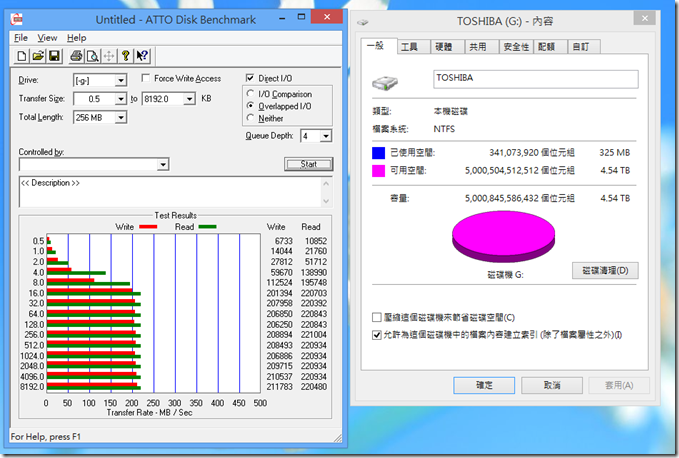
Task: Open a file with the Open folder icon
Action: [x=38, y=56]
